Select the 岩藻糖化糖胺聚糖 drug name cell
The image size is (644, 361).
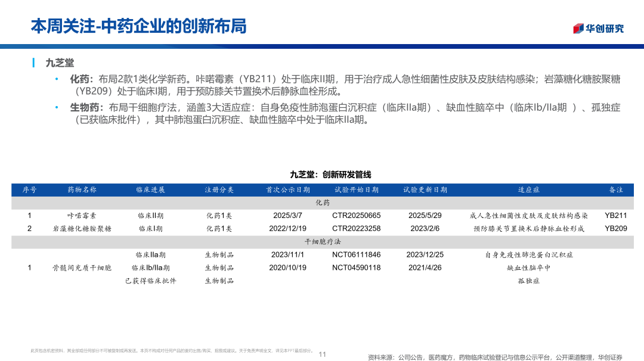tap(82, 229)
